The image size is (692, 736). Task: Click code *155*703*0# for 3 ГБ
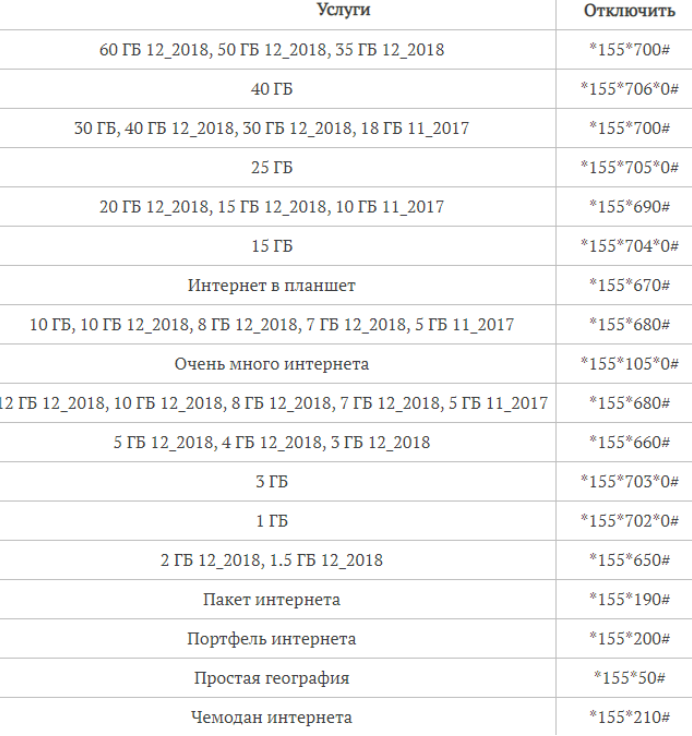[x=629, y=481]
